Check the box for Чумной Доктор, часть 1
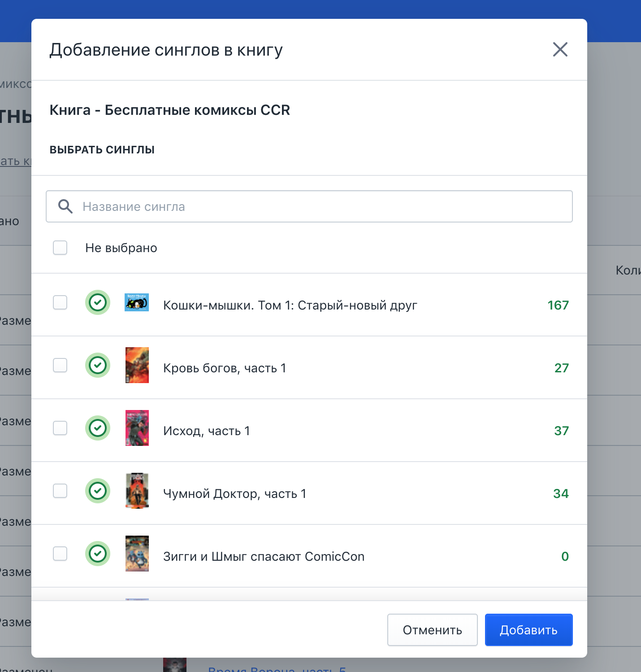Image resolution: width=641 pixels, height=672 pixels. coord(60,491)
